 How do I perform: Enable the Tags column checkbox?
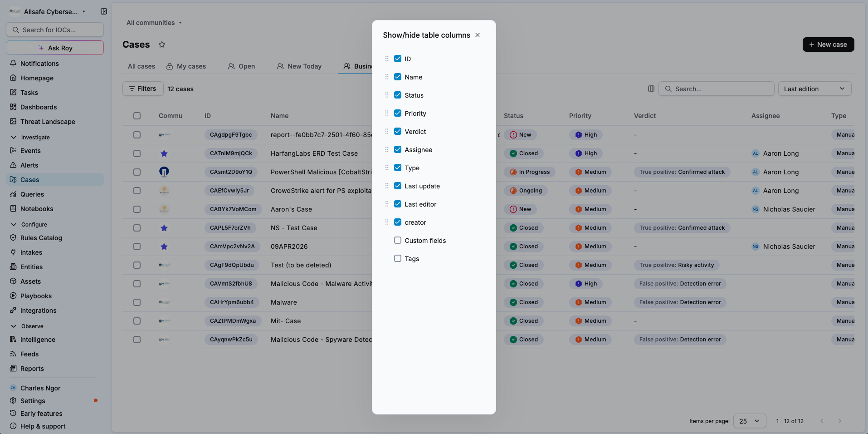[398, 258]
